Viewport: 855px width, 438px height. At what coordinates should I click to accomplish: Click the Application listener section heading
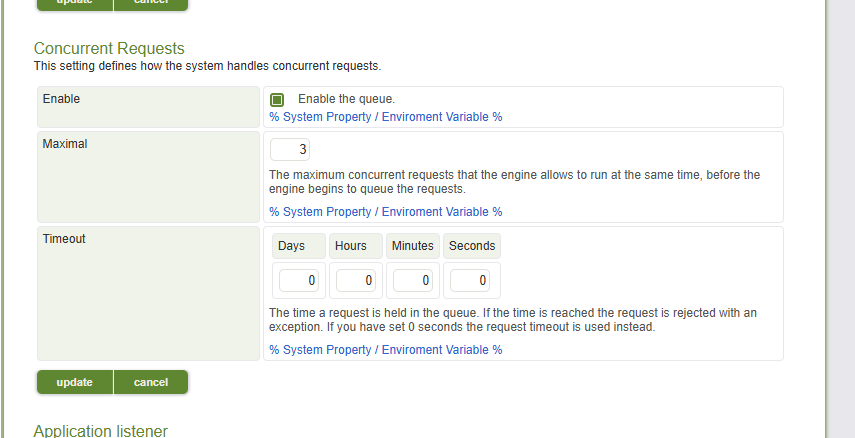click(x=100, y=430)
